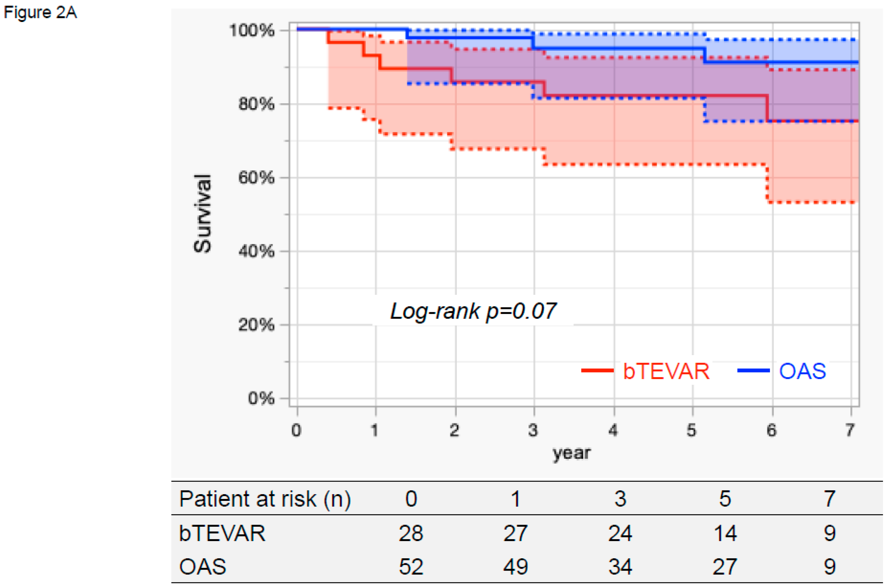Click the 100% y-axis tick label
The width and height of the screenshot is (889, 588).
(x=252, y=30)
